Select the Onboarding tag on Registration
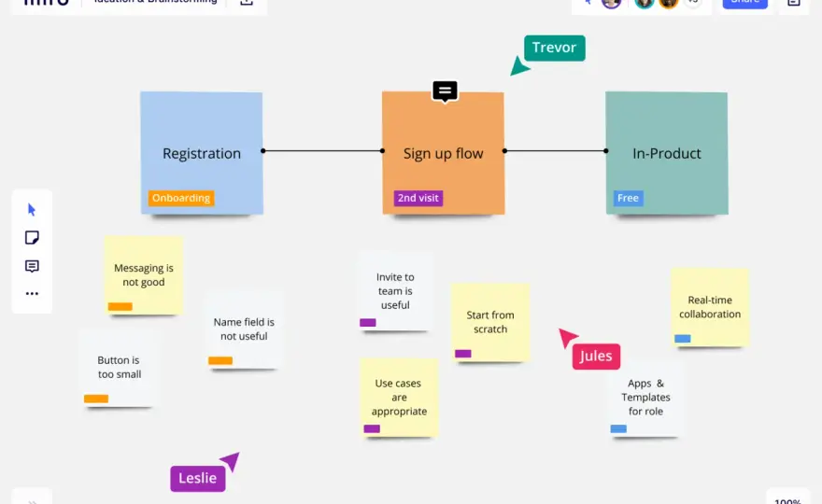Viewport: 822px width, 504px height. click(181, 198)
